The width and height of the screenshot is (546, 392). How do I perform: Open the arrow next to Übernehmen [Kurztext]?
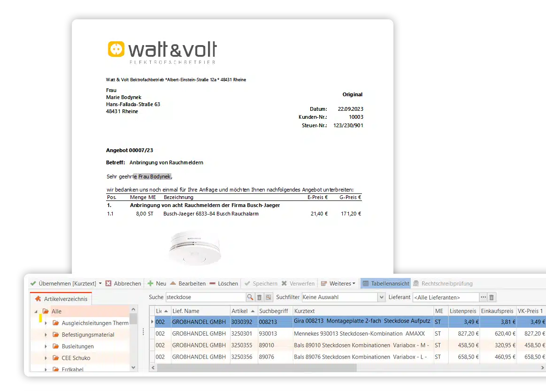click(x=100, y=284)
